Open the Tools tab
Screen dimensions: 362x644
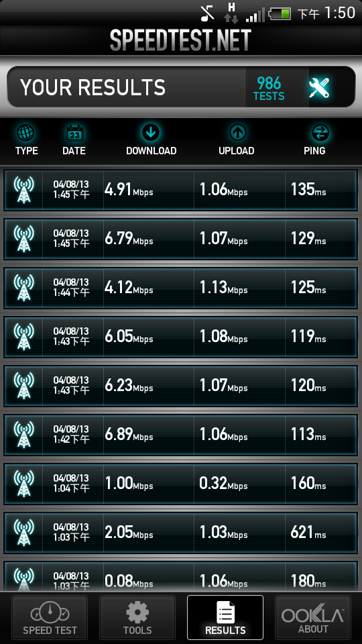click(x=137, y=617)
